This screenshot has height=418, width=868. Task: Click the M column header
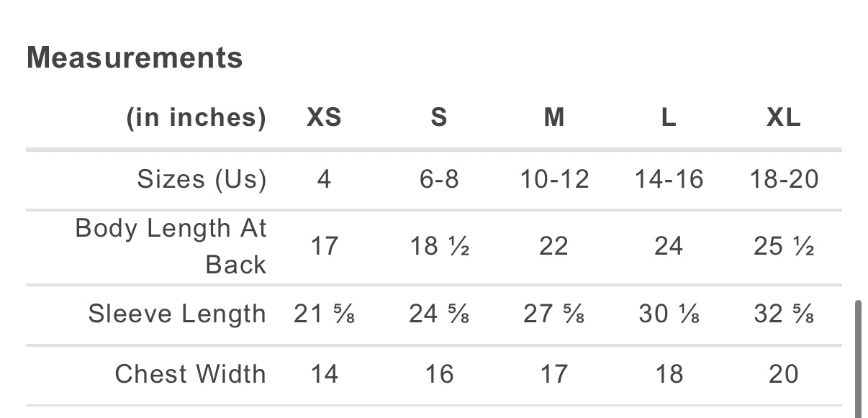click(x=553, y=117)
